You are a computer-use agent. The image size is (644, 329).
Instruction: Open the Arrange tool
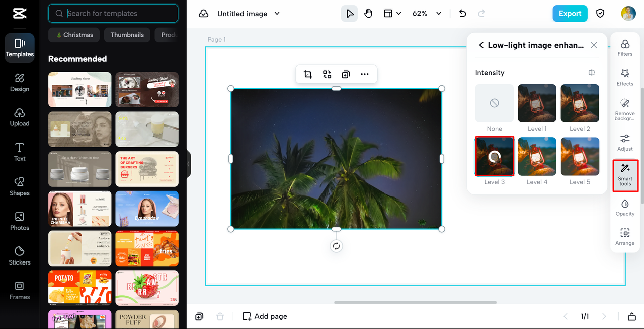(x=625, y=237)
